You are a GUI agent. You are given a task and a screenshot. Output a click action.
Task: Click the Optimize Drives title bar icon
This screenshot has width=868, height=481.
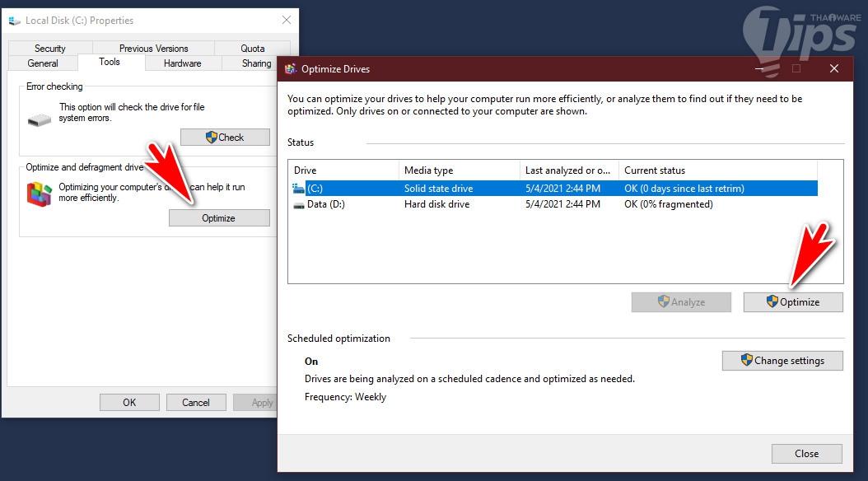point(290,69)
